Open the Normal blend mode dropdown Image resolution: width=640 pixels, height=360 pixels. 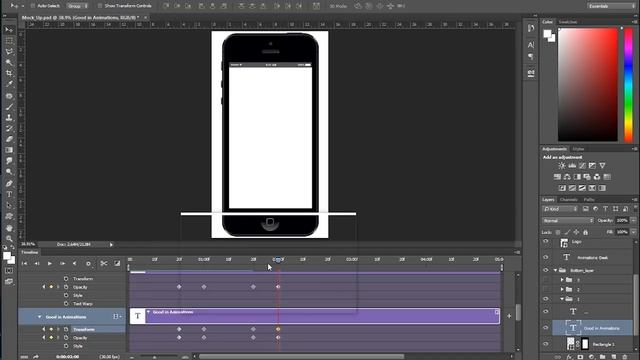click(568, 220)
